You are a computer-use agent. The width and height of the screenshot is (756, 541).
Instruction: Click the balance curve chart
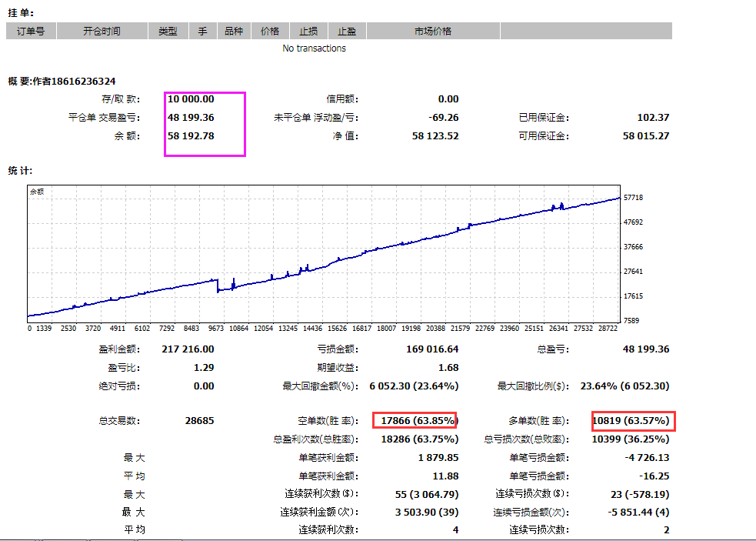pos(324,254)
